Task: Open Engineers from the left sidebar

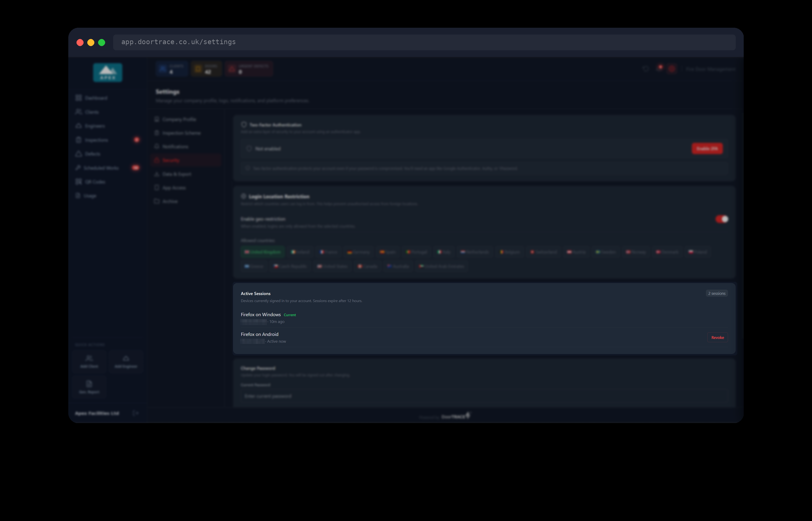Action: [107, 126]
